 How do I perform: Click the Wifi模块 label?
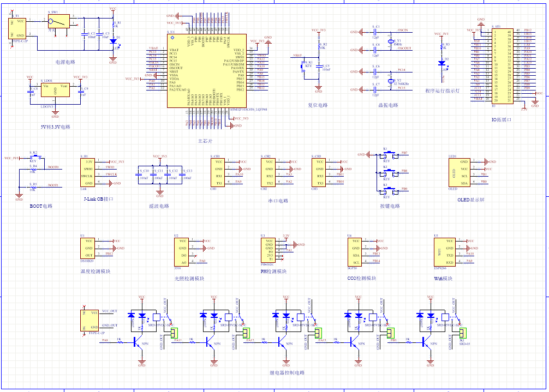click(443, 279)
